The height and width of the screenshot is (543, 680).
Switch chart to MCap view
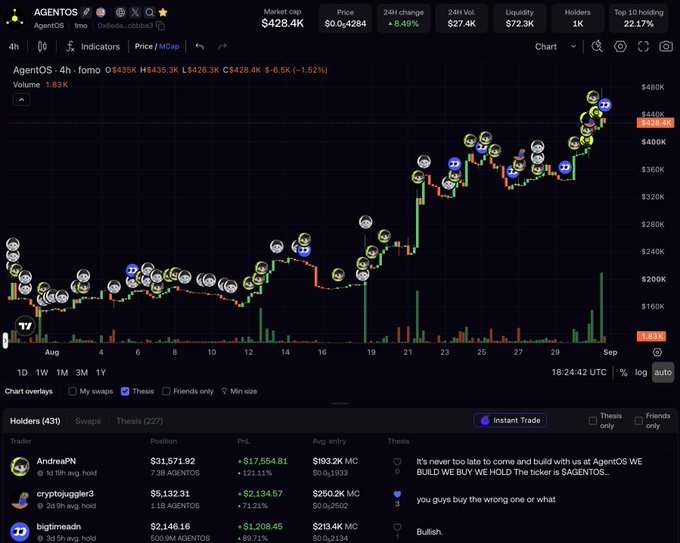pyautogui.click(x=169, y=46)
